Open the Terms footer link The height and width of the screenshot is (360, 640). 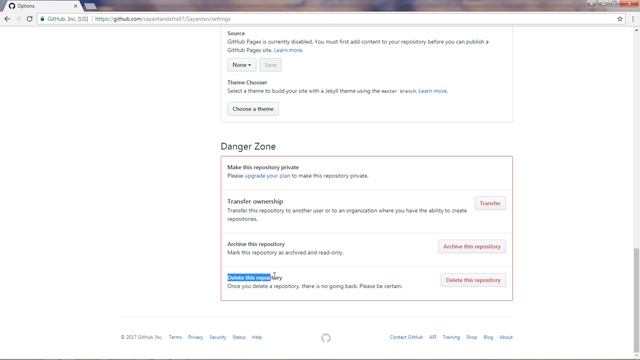(x=175, y=337)
